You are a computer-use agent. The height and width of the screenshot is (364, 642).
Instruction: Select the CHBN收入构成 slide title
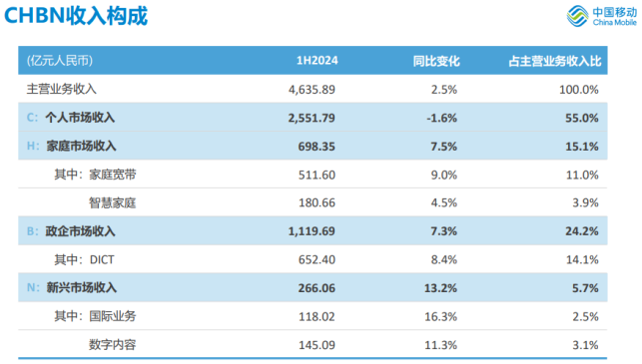pos(76,16)
